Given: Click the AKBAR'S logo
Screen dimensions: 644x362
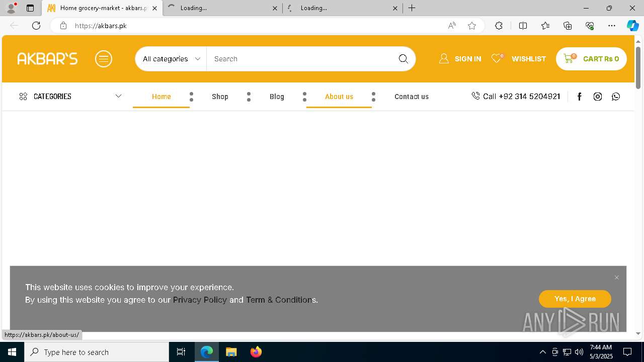Looking at the screenshot, I should [x=47, y=59].
